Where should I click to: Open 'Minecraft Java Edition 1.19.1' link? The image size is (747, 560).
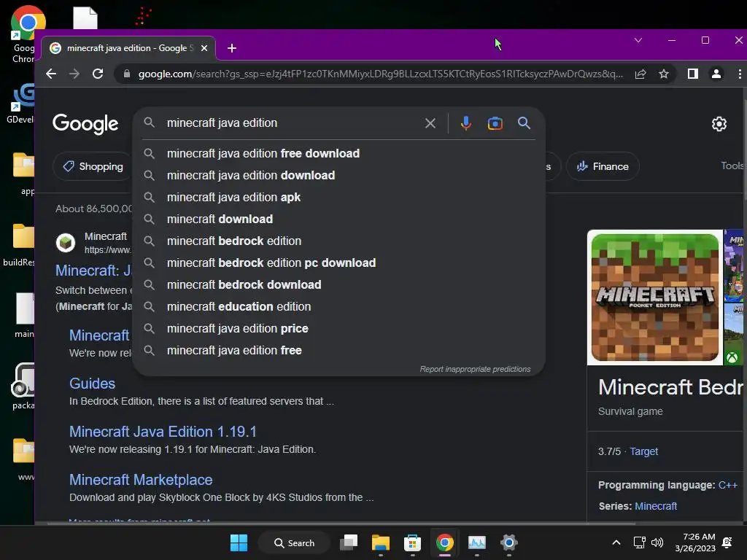[163, 432]
